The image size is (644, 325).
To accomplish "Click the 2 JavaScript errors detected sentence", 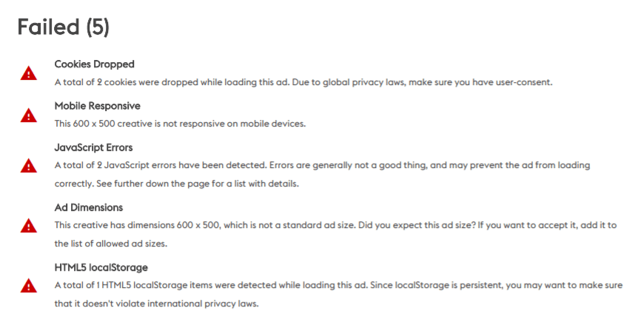I will [x=161, y=165].
